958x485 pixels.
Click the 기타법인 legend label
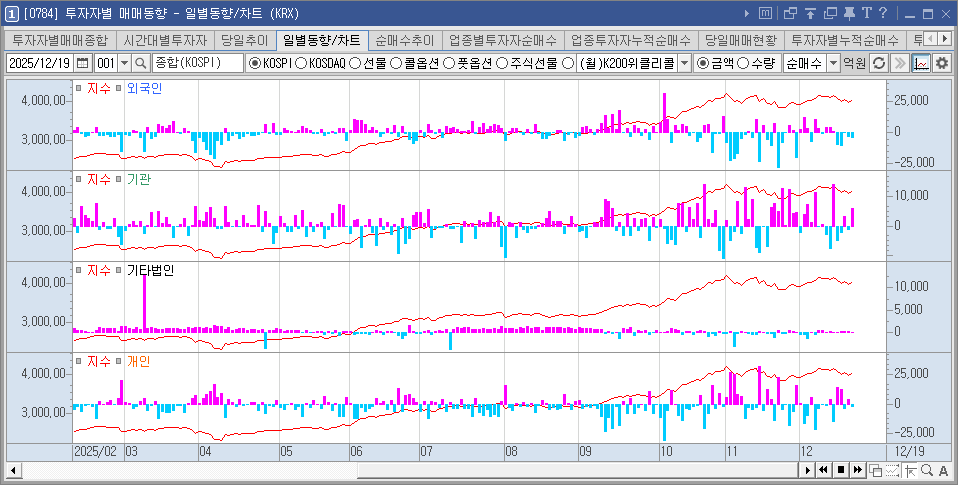click(150, 270)
